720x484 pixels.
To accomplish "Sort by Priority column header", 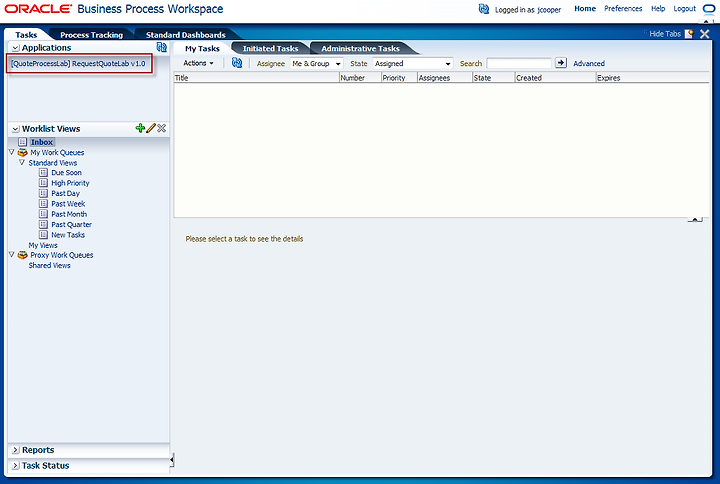I will pyautogui.click(x=399, y=78).
